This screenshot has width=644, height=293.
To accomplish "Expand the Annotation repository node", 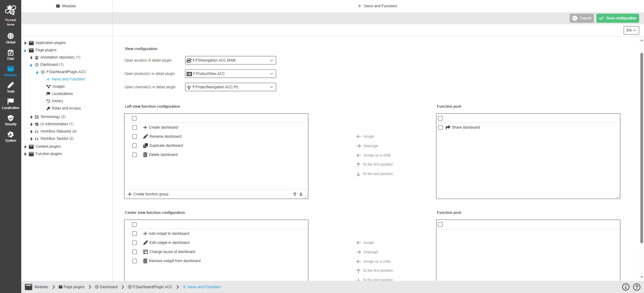I will [x=31, y=57].
